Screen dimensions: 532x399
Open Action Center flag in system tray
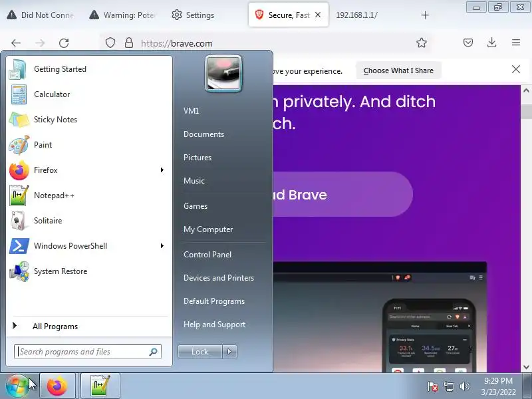pyautogui.click(x=433, y=386)
